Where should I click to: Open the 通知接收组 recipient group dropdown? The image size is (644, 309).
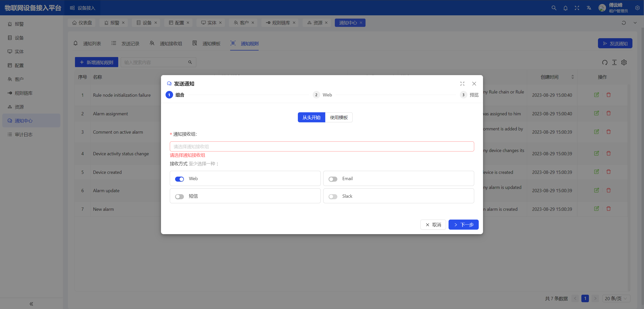pos(322,146)
